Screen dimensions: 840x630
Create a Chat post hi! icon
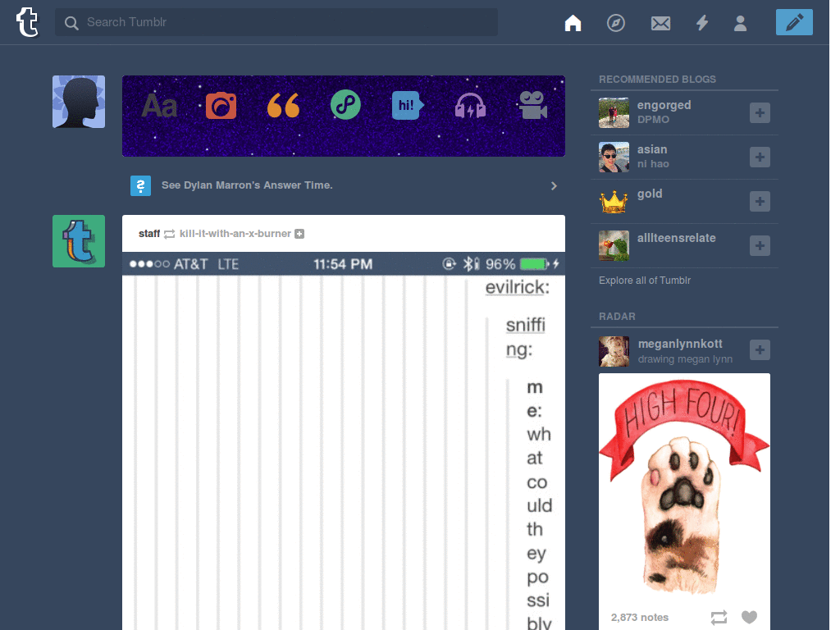(x=407, y=105)
